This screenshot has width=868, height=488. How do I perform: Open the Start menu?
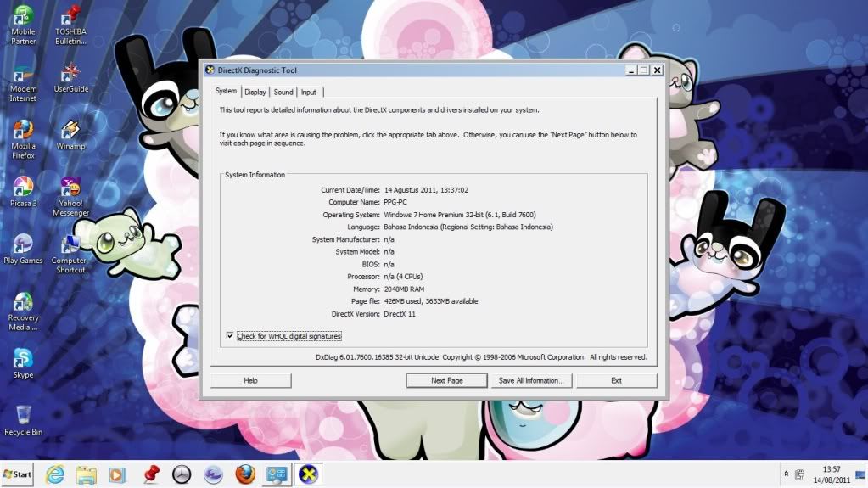pyautogui.click(x=17, y=474)
